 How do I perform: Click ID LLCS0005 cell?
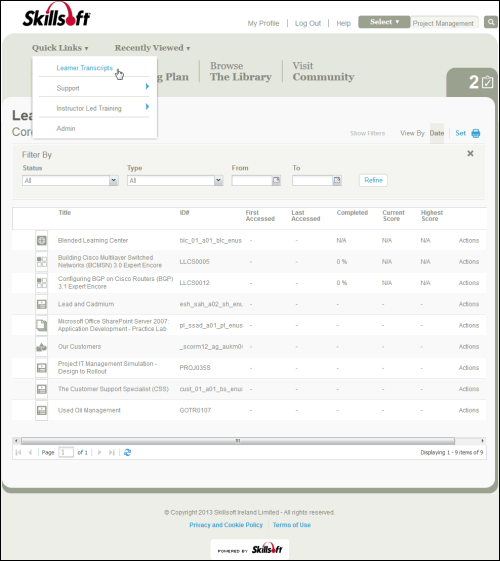pyautogui.click(x=194, y=262)
